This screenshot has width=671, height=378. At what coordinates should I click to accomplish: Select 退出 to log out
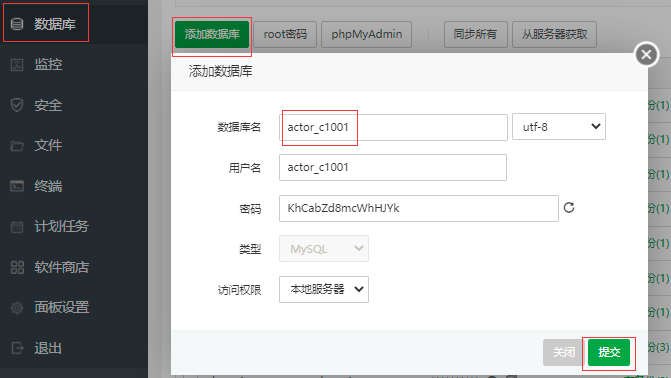click(x=48, y=348)
